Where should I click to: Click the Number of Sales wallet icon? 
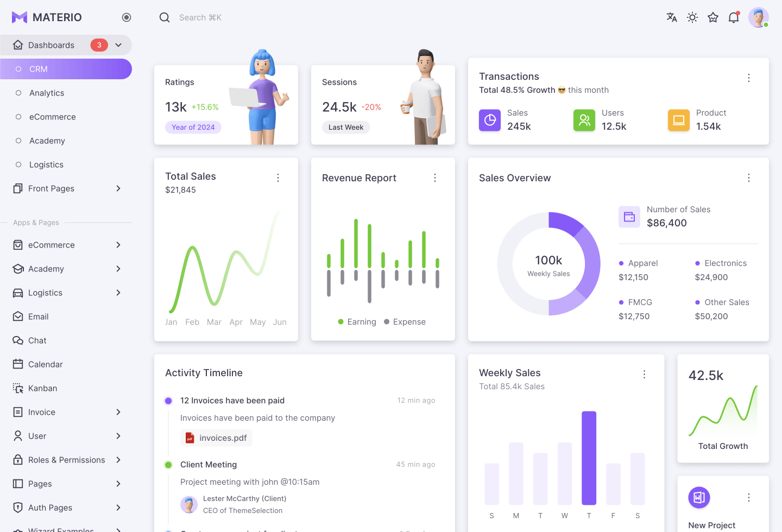click(x=629, y=217)
